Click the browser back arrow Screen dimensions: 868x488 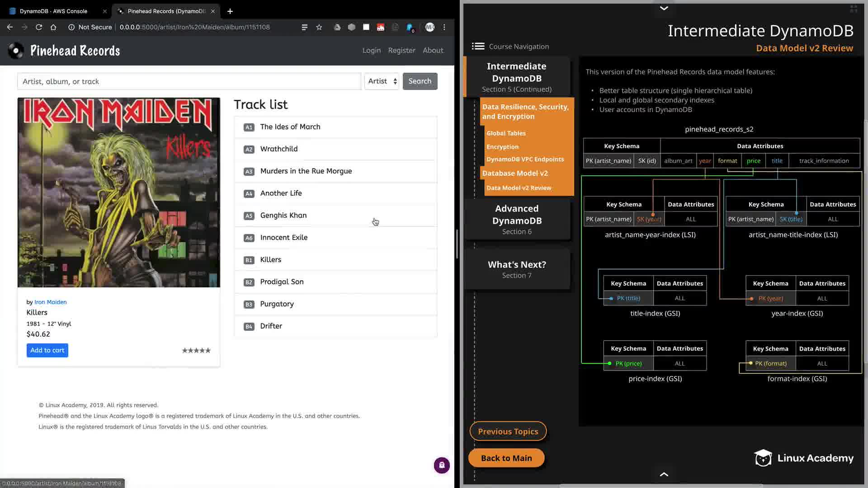click(x=10, y=27)
